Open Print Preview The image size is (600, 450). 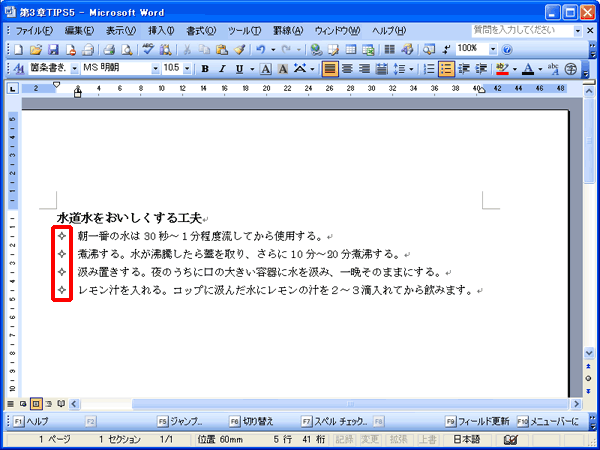(126, 50)
